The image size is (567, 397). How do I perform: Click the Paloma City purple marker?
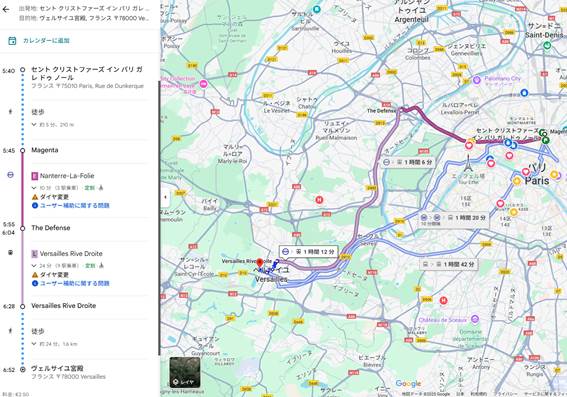click(477, 80)
